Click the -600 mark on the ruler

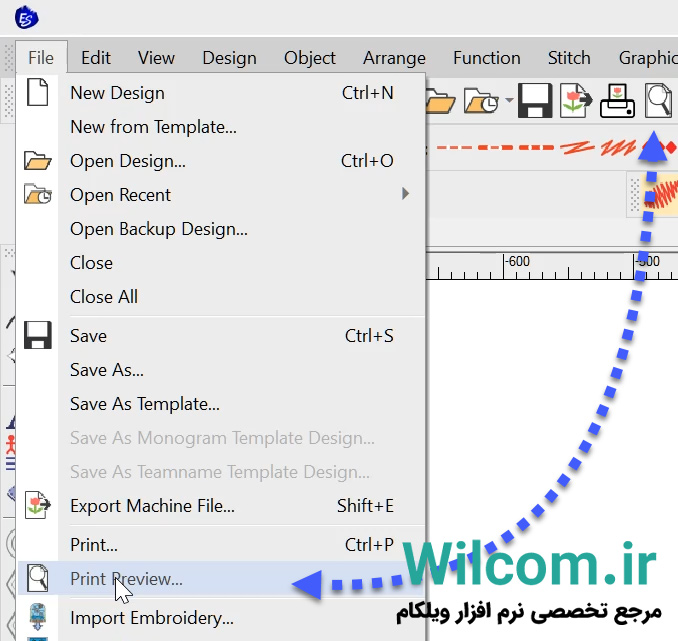518,261
